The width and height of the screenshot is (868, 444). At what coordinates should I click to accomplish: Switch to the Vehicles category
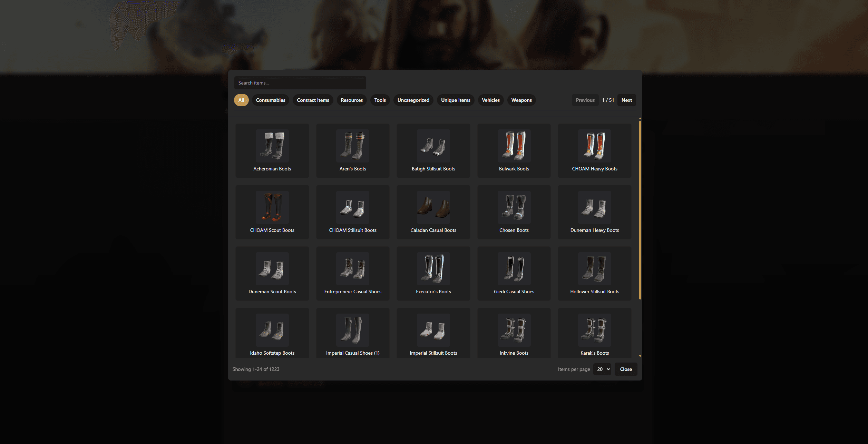490,100
